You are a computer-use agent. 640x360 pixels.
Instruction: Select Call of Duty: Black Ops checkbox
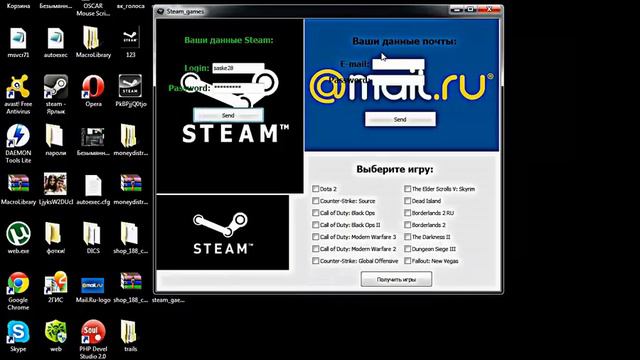click(x=316, y=213)
